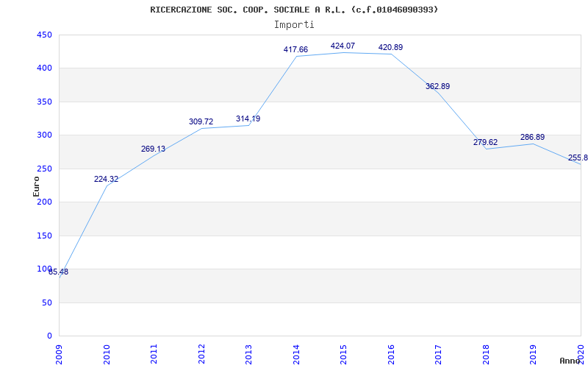Select data label 85.48
Viewport: 588px width, 368px height.
point(59,272)
